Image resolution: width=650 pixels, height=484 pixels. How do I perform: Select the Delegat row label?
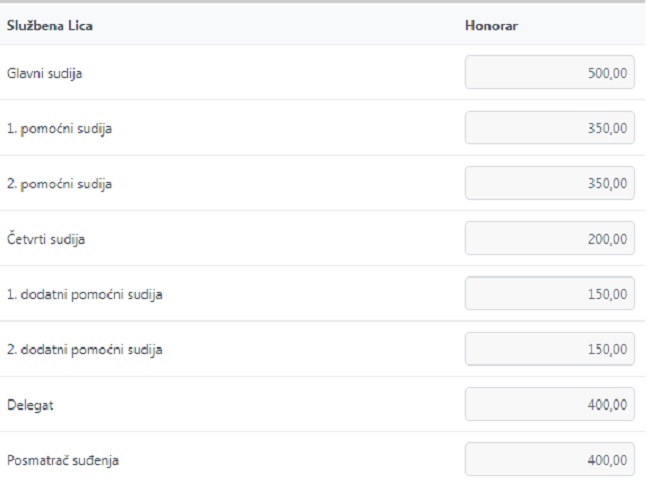(x=28, y=405)
